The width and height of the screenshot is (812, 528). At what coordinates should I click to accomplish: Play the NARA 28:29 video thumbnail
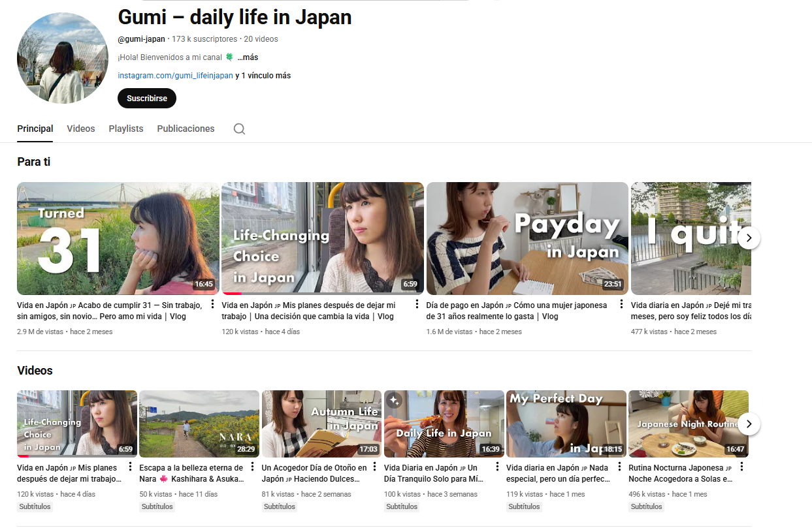[199, 424]
